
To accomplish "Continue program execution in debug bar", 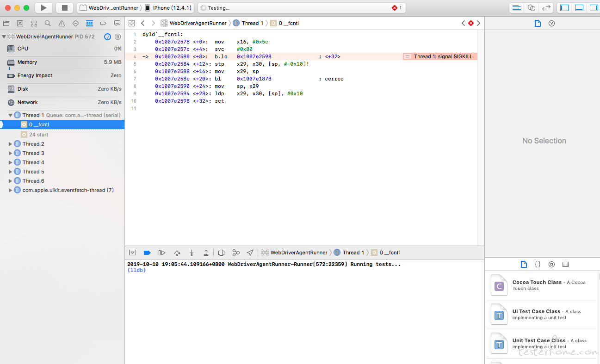I will click(162, 253).
